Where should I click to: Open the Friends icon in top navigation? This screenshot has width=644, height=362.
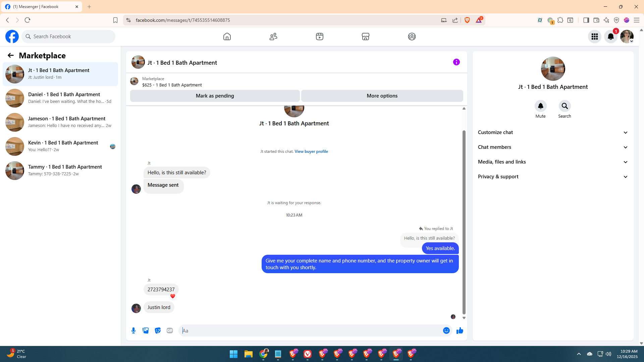click(x=273, y=37)
